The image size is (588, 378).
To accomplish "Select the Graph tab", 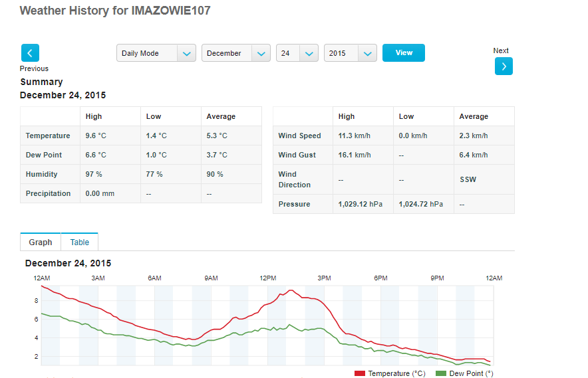I will coord(41,242).
